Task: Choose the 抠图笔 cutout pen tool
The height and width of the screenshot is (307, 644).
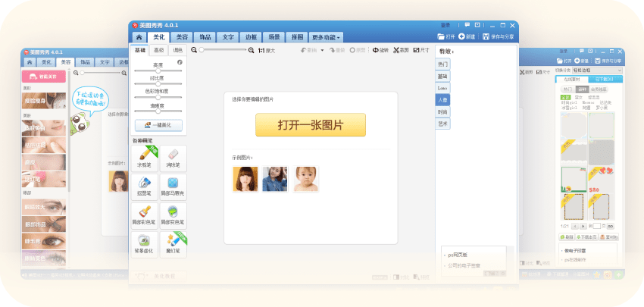Action: pyautogui.click(x=143, y=186)
